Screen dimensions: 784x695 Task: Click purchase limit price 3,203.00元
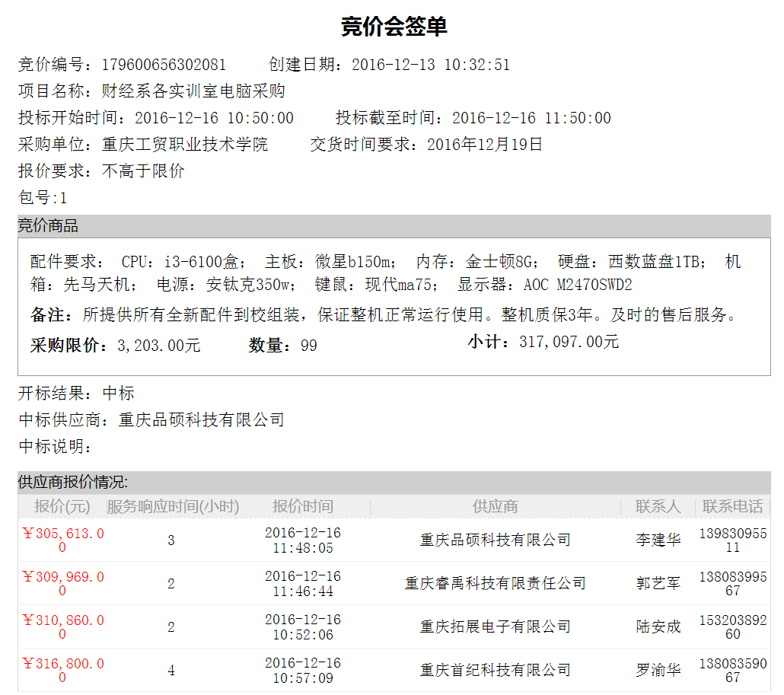click(158, 345)
